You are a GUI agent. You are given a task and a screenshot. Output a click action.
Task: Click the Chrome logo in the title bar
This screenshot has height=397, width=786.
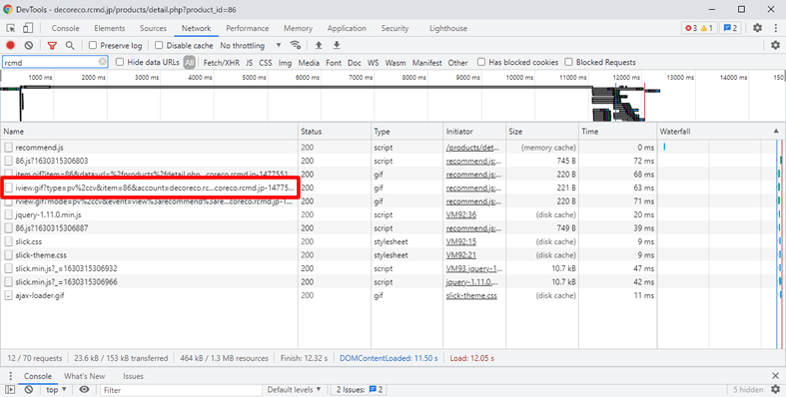pyautogui.click(x=8, y=10)
